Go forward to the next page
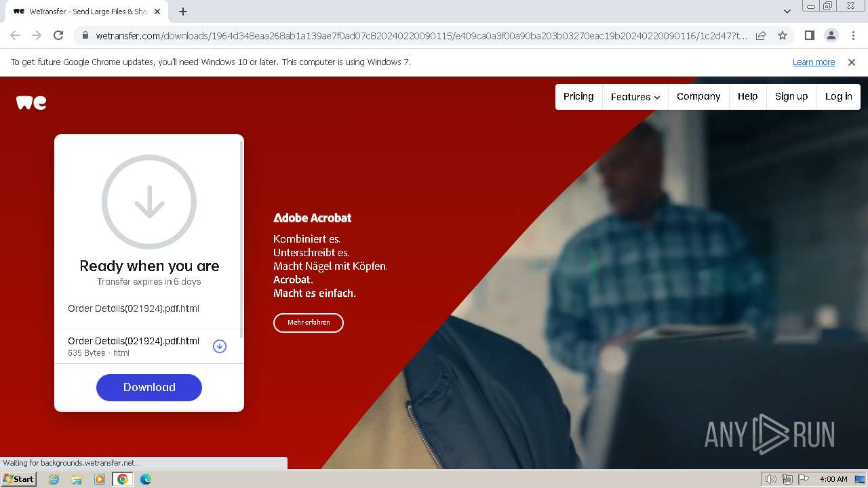 [x=37, y=35]
